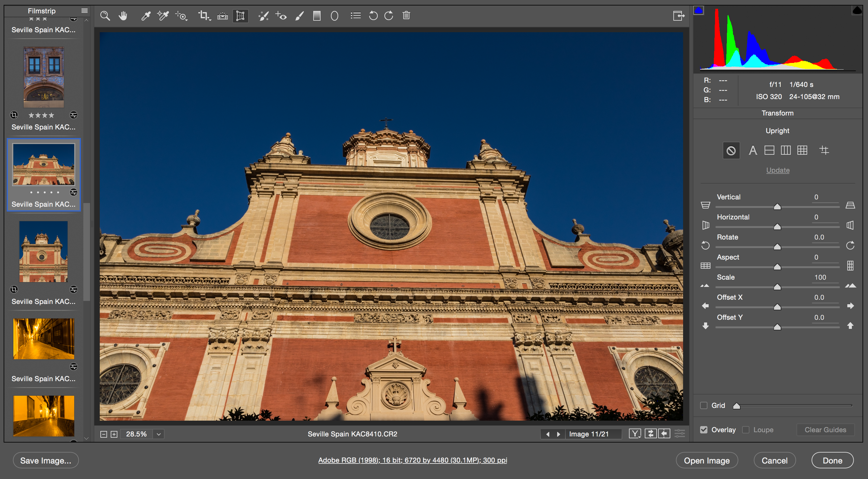Enable the Loupe checkbox
The height and width of the screenshot is (479, 868).
click(746, 429)
